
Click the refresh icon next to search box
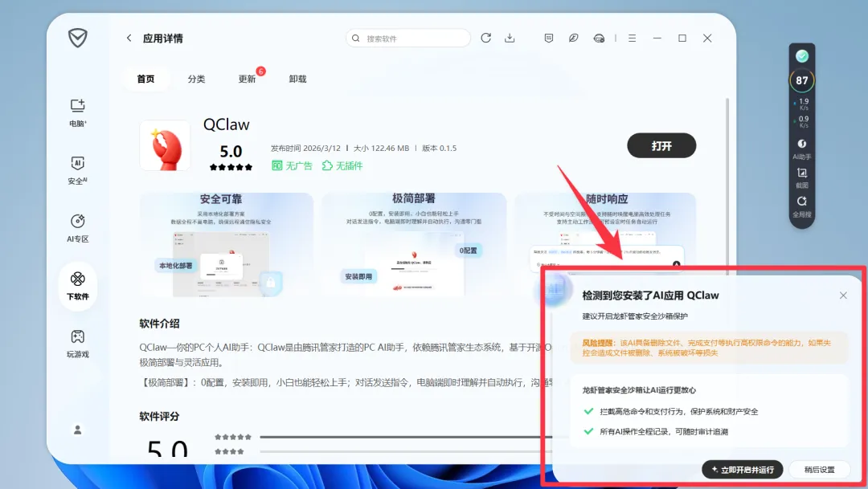486,38
